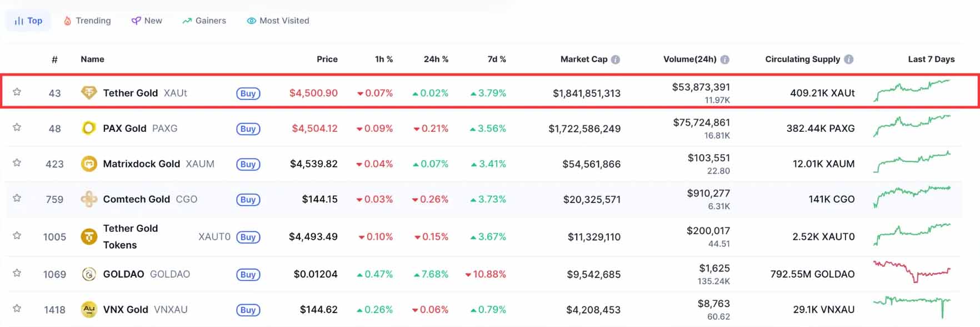Star Tether Gold XAUt to watchlist
Viewport: 980px width, 327px height.
click(x=17, y=92)
